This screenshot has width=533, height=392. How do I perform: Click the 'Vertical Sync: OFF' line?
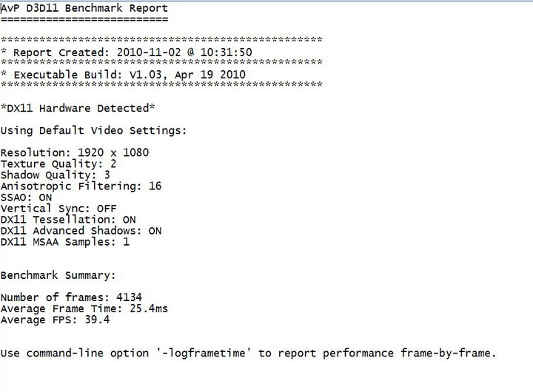(x=58, y=209)
